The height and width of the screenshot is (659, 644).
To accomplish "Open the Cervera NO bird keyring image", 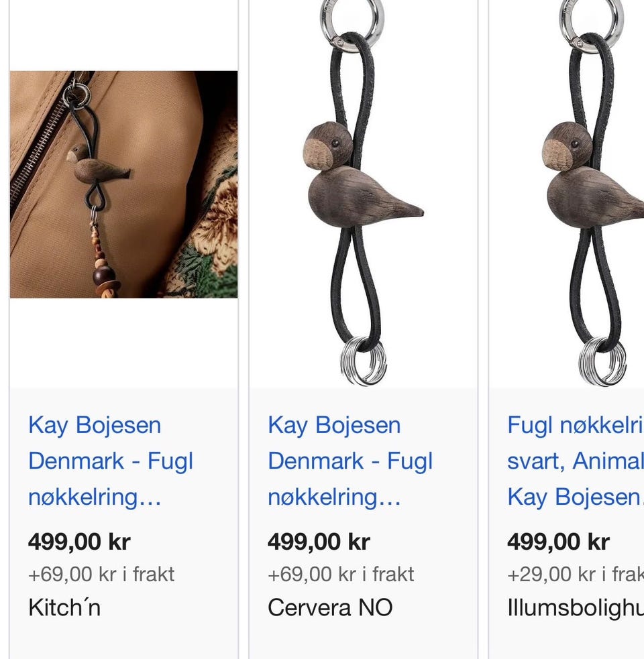I will point(364,193).
